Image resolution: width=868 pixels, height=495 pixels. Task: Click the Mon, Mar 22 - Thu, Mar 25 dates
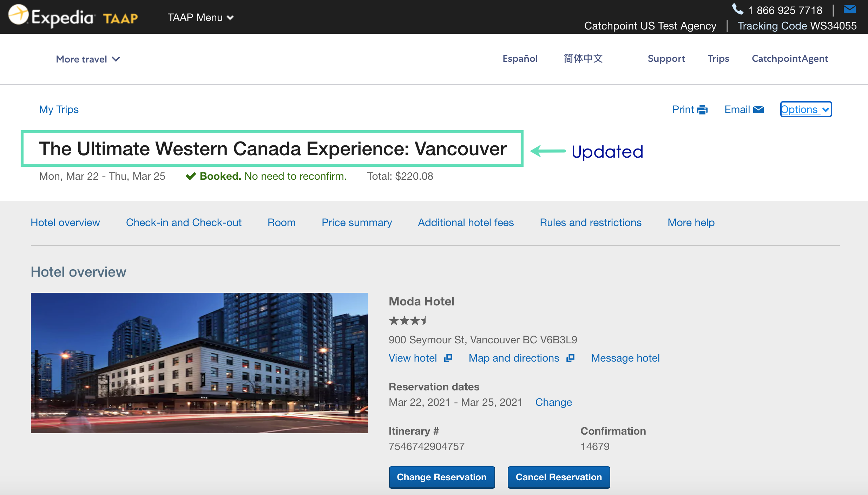[102, 176]
